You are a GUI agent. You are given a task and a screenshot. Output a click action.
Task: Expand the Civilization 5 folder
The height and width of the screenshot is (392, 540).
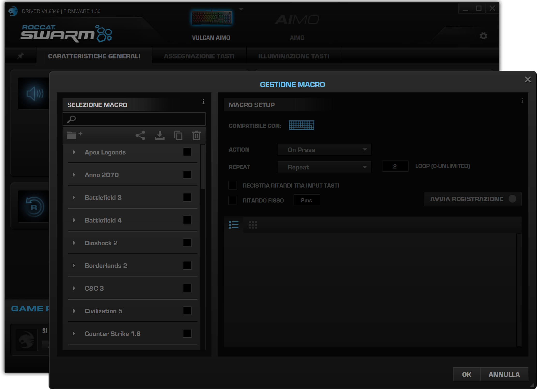tap(74, 311)
